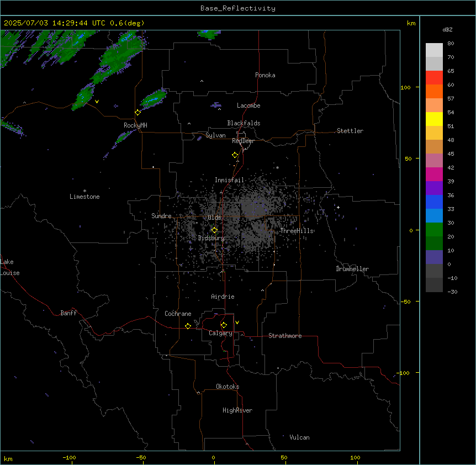This screenshot has height=465, width=476.
Task: Click the yellow diamond marker above Calgary label
Action: 224,325
